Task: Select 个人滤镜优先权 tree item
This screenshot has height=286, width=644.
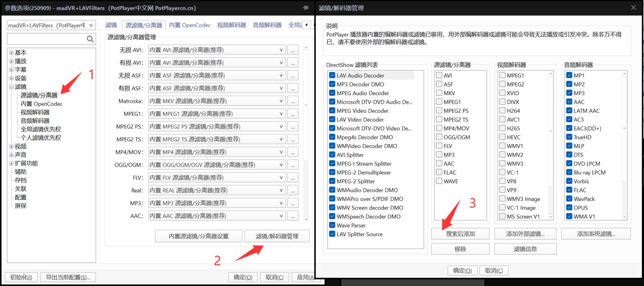Action: pos(41,138)
